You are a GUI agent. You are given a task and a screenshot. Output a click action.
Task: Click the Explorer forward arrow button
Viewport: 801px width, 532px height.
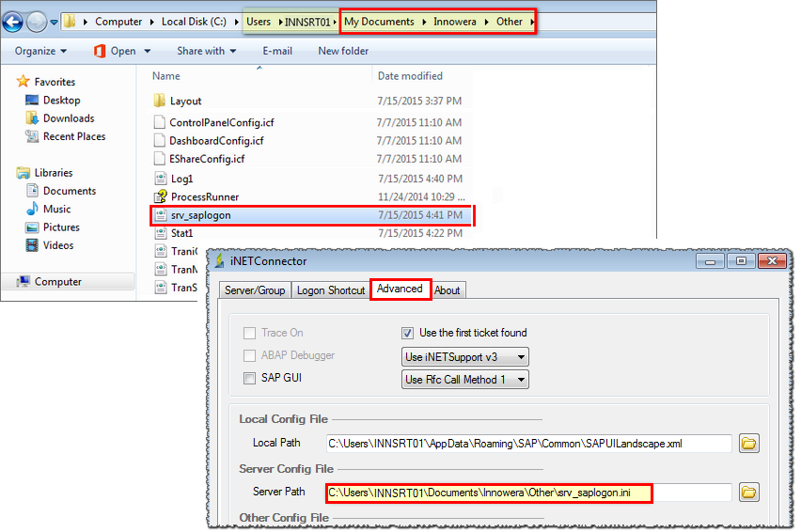tap(37, 22)
